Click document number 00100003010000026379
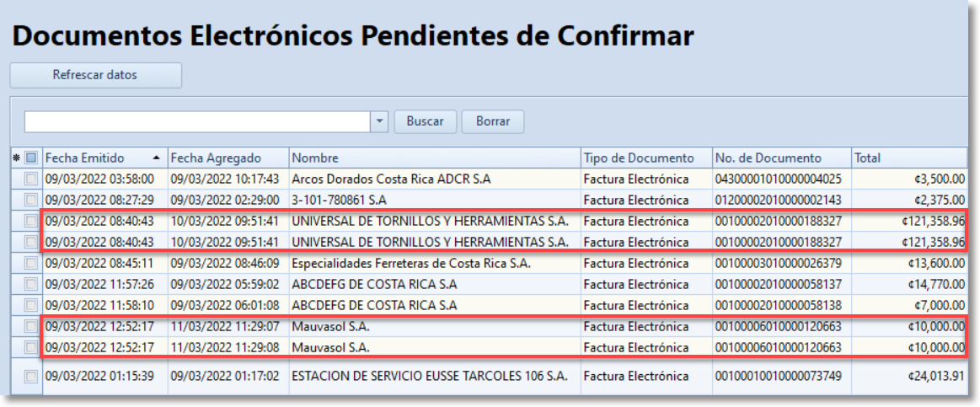 tap(778, 263)
